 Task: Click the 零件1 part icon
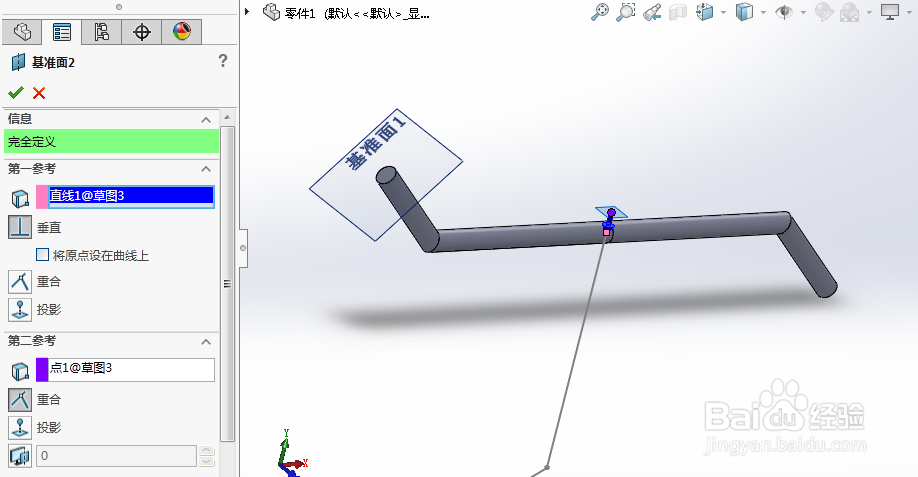[271, 12]
